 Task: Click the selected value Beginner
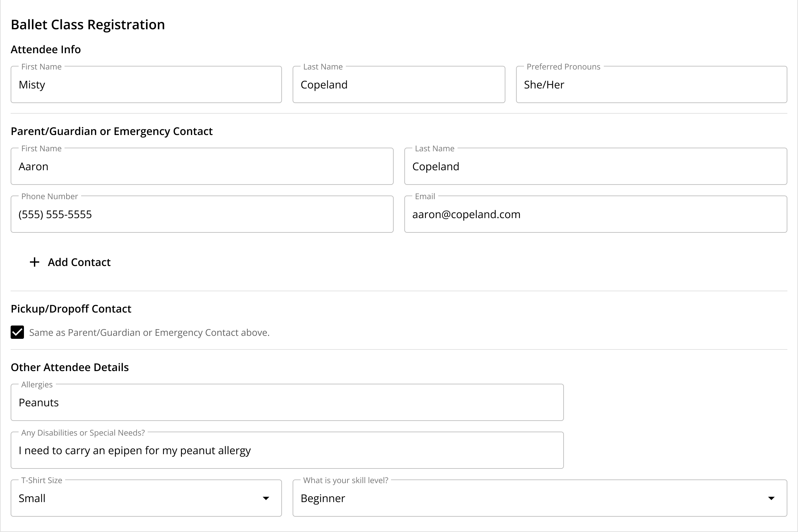tap(323, 498)
